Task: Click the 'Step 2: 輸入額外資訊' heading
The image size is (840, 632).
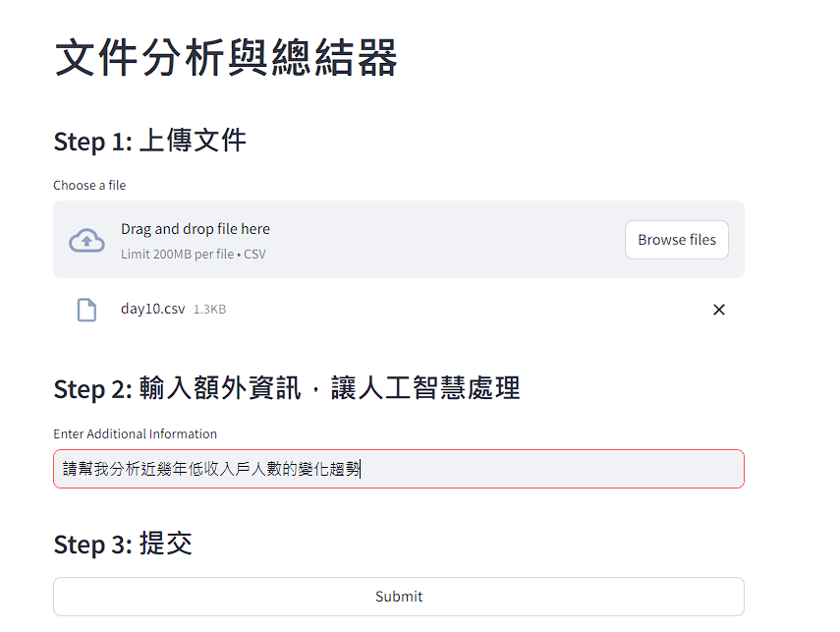Action: tap(286, 388)
